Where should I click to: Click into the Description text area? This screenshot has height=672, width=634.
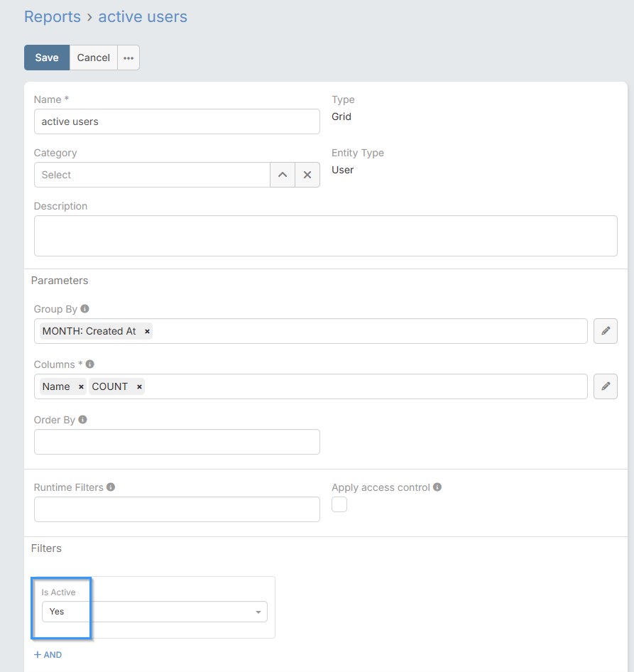click(x=325, y=236)
